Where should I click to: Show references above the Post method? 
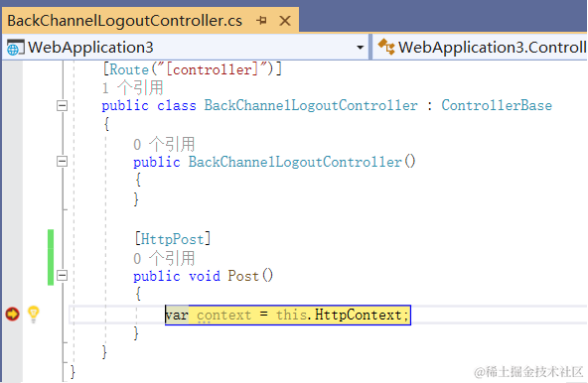pyautogui.click(x=164, y=259)
